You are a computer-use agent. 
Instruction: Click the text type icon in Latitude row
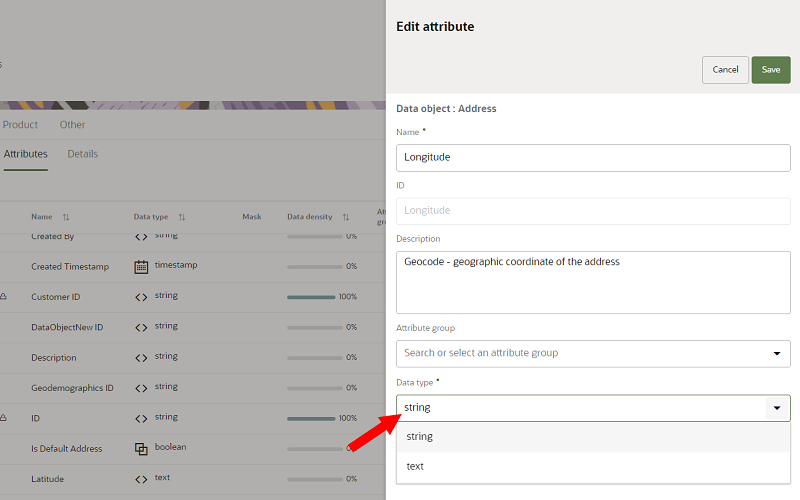pyautogui.click(x=141, y=479)
